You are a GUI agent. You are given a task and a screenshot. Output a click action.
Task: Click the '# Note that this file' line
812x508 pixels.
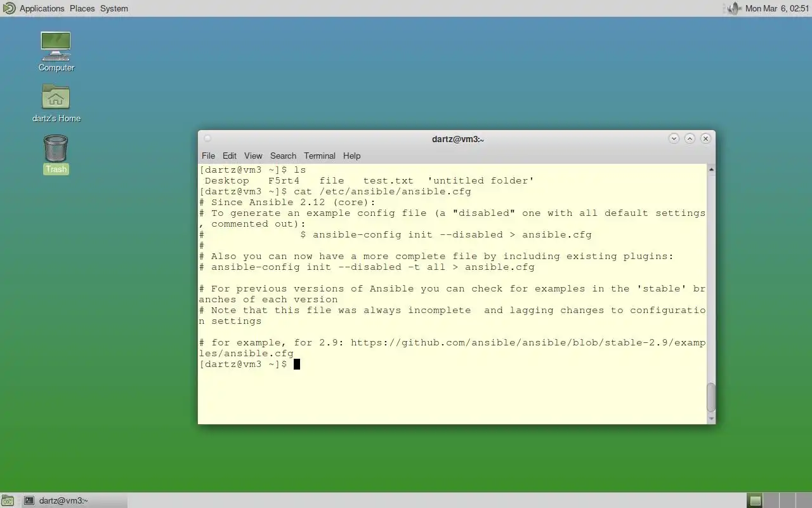[452, 316]
